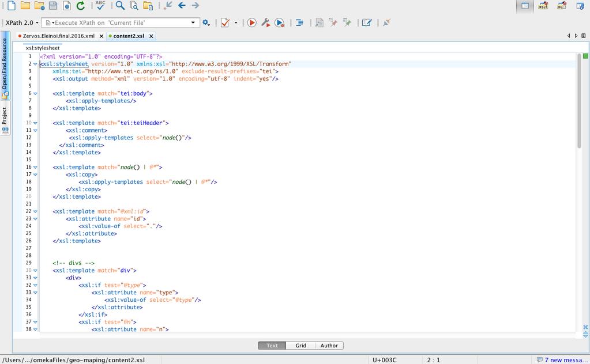The width and height of the screenshot is (590, 364).
Task: Click the green pin toolbar icon
Action: tap(347, 22)
